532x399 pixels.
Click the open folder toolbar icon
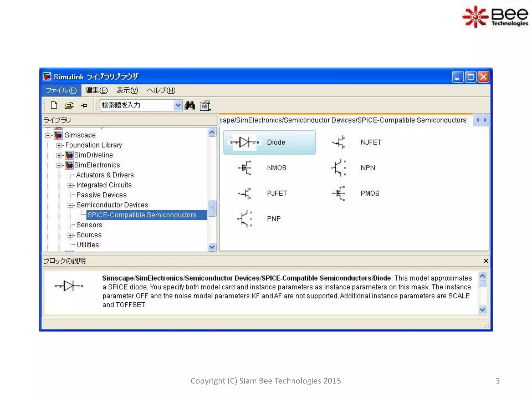point(69,105)
